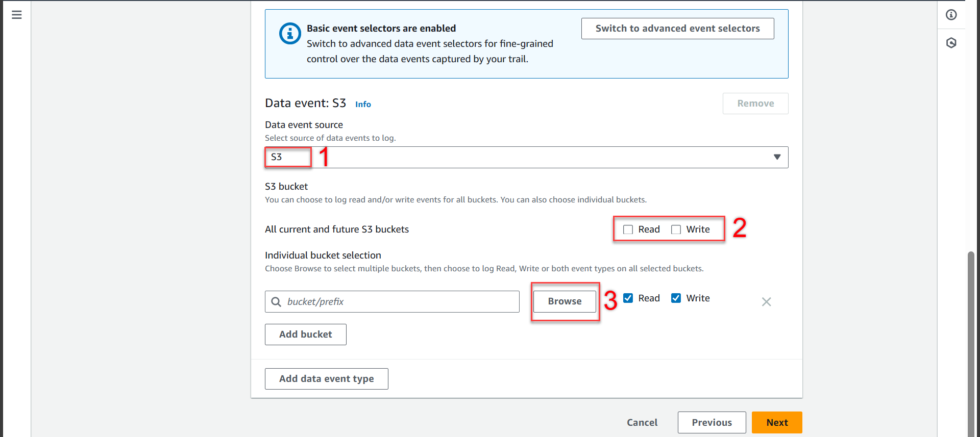Screen dimensions: 980x437
Task: Go back with the Previous button
Action: pyautogui.click(x=712, y=422)
